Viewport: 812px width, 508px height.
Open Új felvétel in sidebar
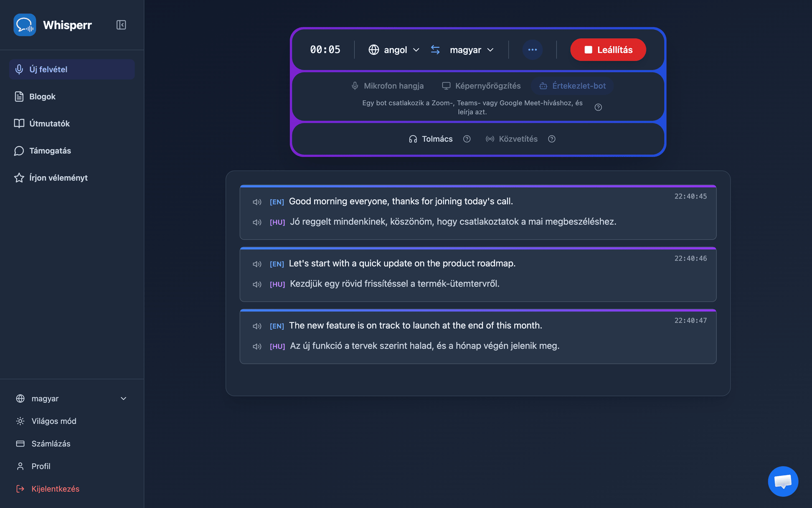click(x=72, y=69)
